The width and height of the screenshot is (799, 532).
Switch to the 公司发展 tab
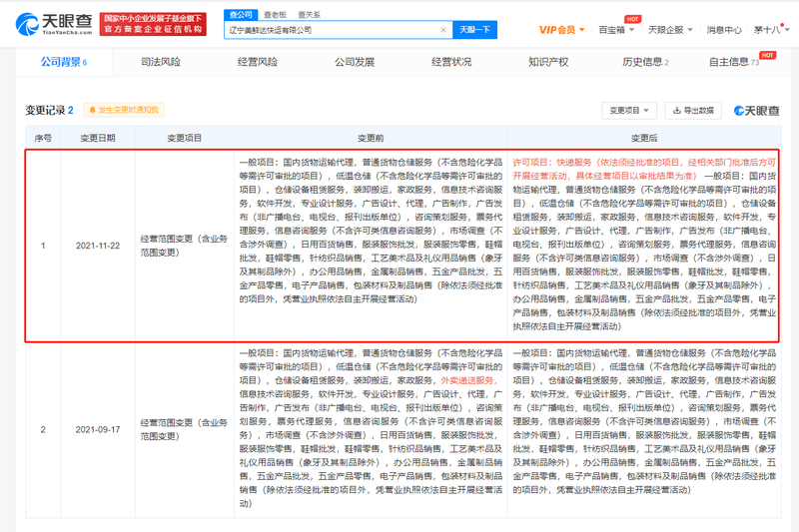pyautogui.click(x=355, y=62)
